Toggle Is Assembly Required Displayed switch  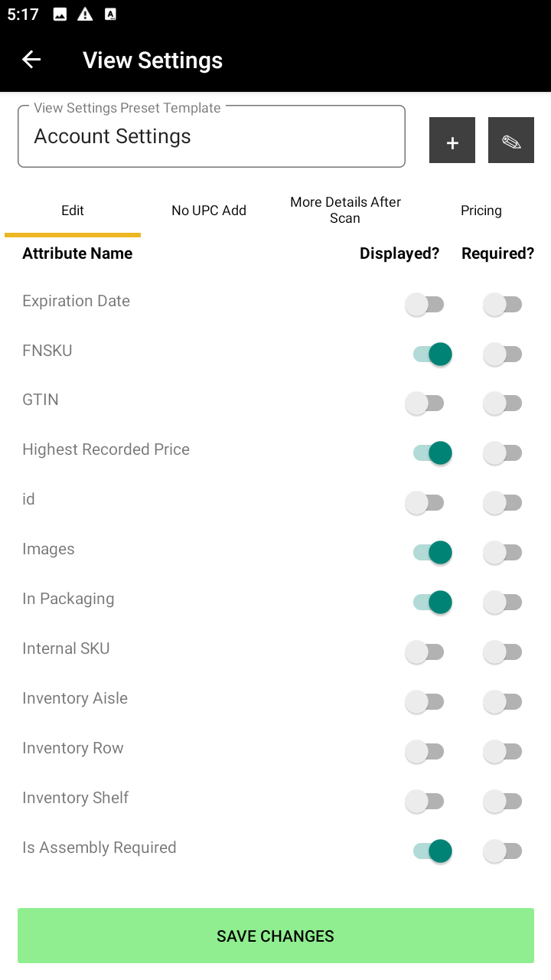(432, 851)
